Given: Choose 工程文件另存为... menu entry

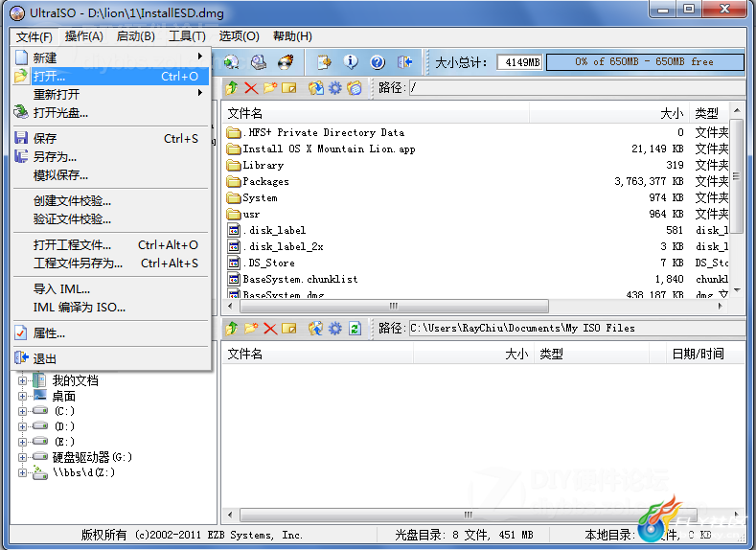Looking at the screenshot, I should (111, 264).
